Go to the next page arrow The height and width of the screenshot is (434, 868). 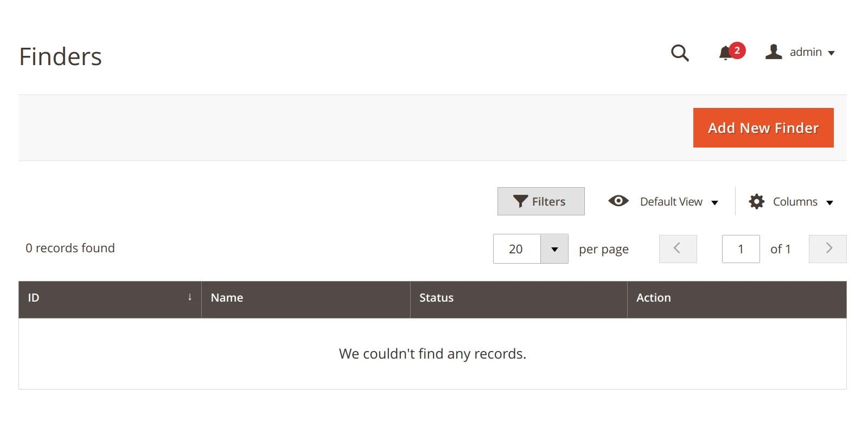pos(827,248)
